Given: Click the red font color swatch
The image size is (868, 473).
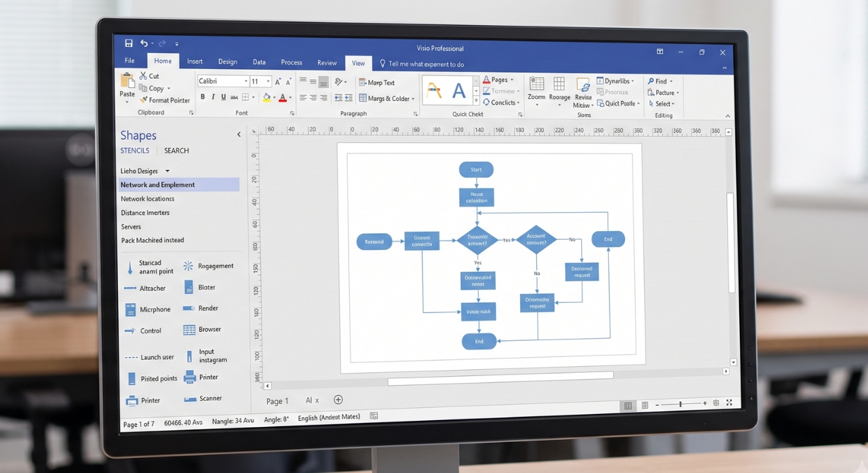Looking at the screenshot, I should [x=283, y=98].
